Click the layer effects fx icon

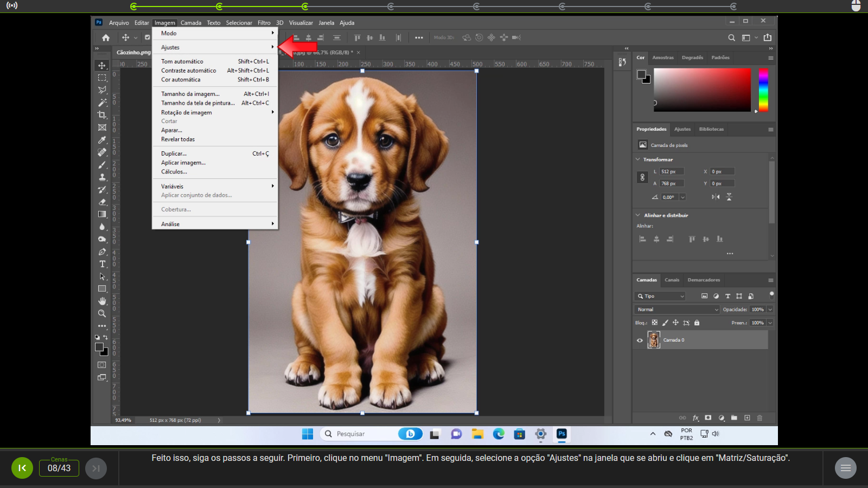tap(695, 418)
